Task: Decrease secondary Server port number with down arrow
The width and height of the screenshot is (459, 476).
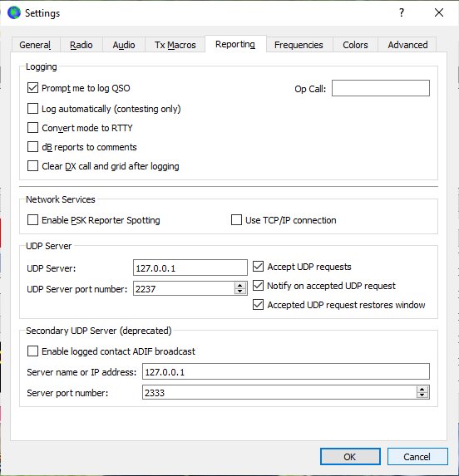Action: (422, 395)
